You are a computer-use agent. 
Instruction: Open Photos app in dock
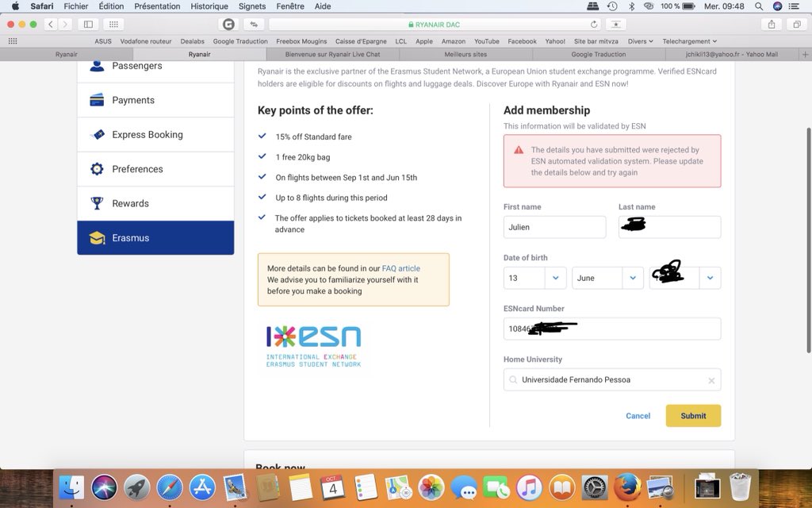pyautogui.click(x=431, y=488)
